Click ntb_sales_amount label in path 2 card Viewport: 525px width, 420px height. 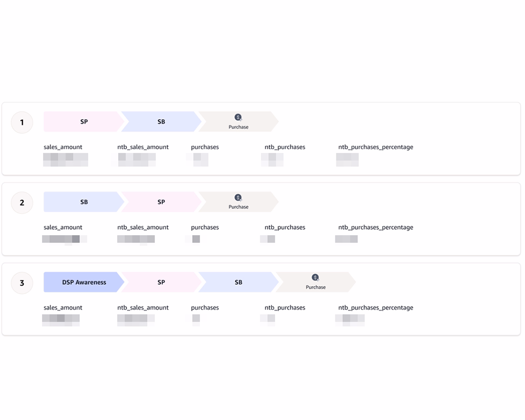point(143,227)
